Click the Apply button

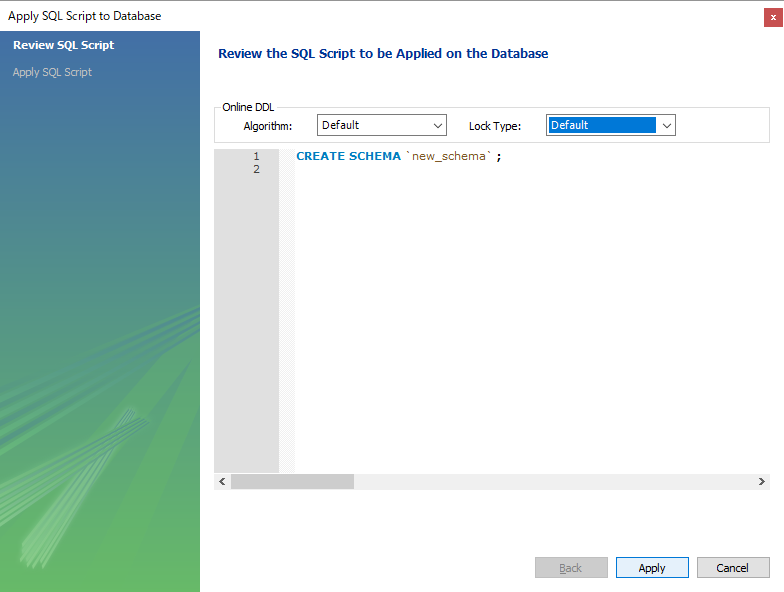(x=652, y=568)
